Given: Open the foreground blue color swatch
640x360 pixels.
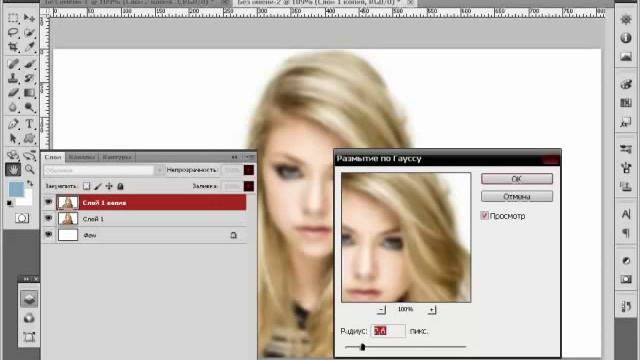Looking at the screenshot, I should click(16, 189).
